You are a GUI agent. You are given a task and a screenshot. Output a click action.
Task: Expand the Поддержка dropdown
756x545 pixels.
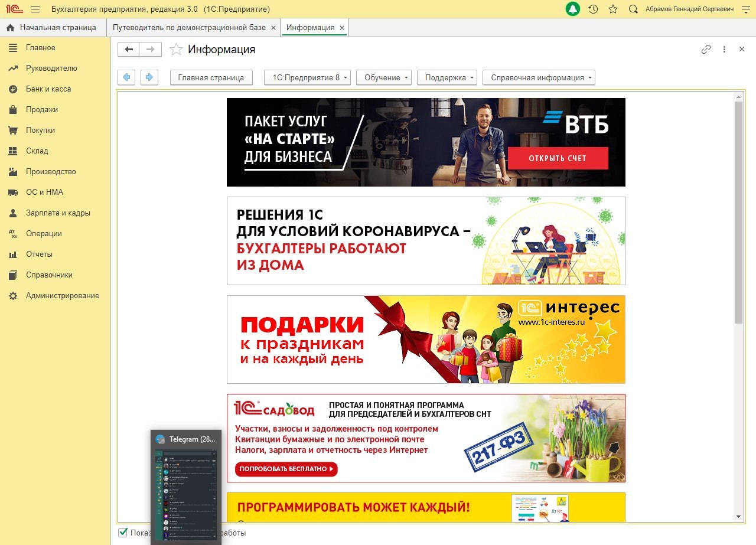(x=447, y=77)
